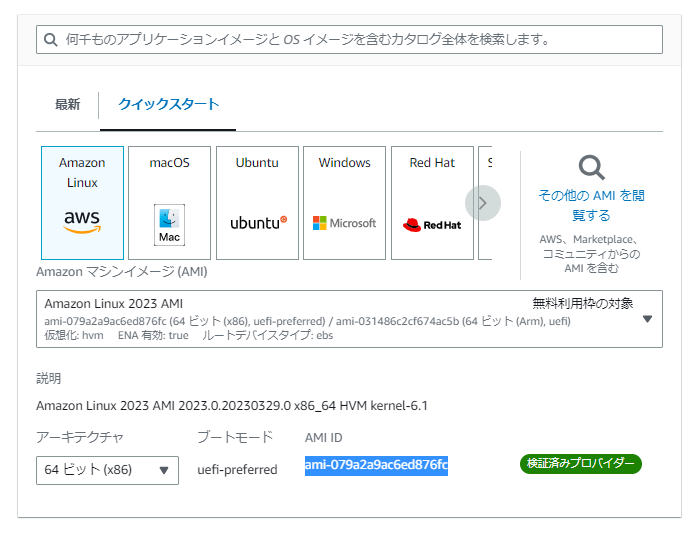Open the 64 ビット (x86) architecture dropdown
The height and width of the screenshot is (533, 697).
[x=107, y=470]
